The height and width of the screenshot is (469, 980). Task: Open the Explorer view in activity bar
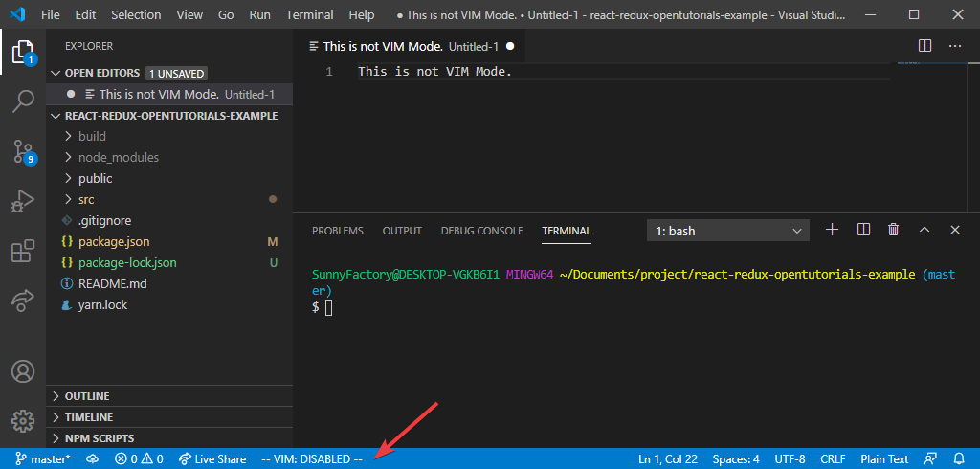click(x=23, y=54)
